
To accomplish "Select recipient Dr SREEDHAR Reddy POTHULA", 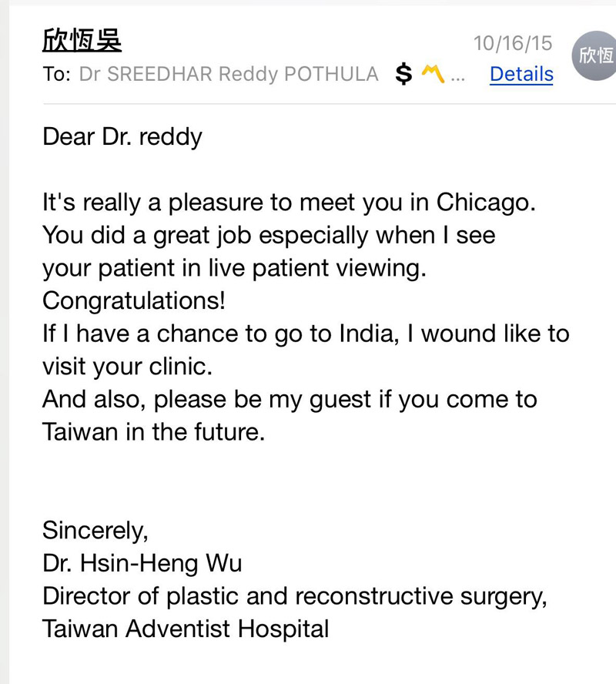I will coord(229,75).
